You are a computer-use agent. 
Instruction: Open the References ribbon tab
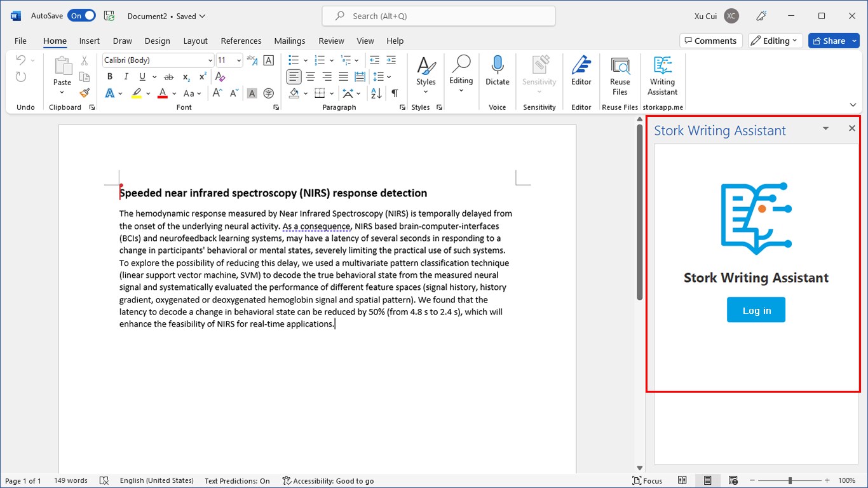241,41
